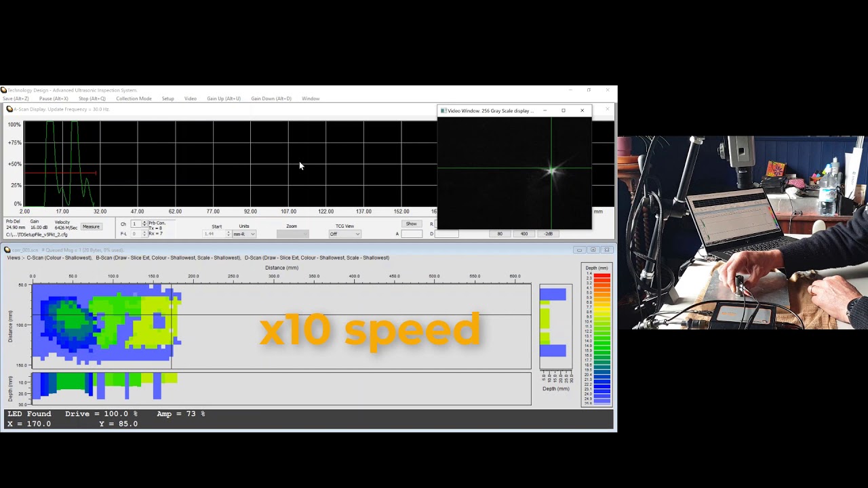
Task: Click the Velocity 6426 M/Sec value
Action: [66, 228]
